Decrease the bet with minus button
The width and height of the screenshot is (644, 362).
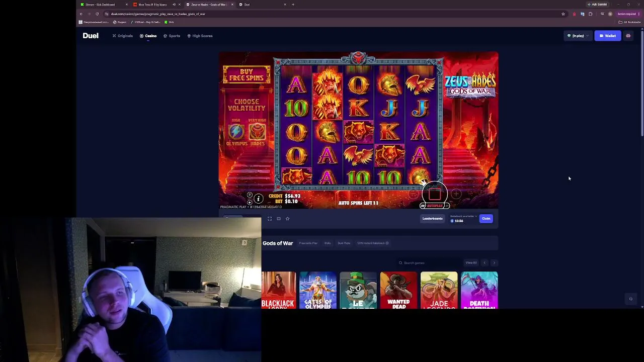[414, 194]
